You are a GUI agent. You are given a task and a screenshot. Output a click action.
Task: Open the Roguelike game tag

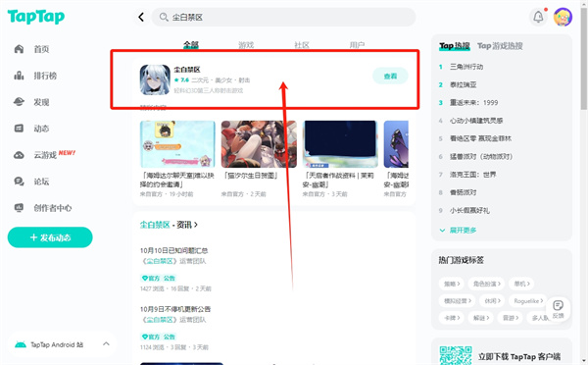pos(528,301)
